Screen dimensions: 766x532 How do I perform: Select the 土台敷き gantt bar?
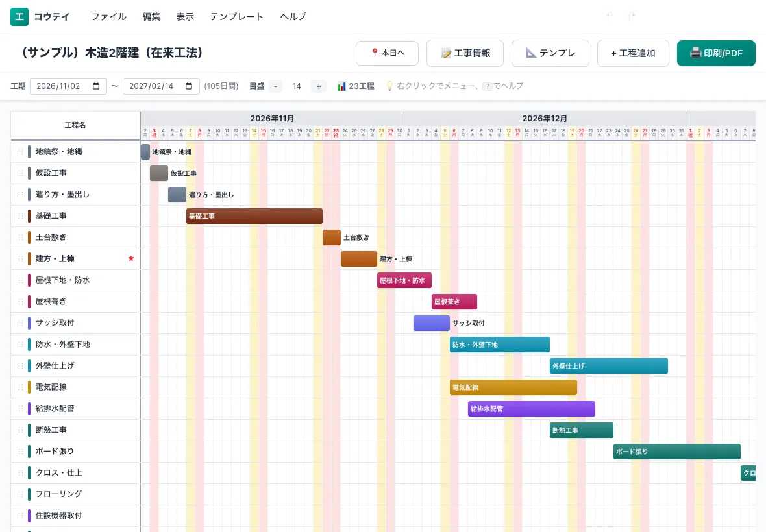point(331,237)
